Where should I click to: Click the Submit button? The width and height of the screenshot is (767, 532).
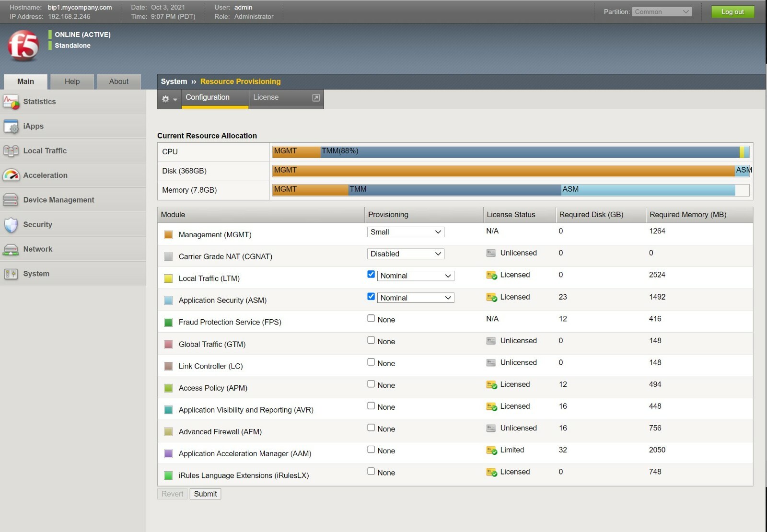tap(205, 494)
